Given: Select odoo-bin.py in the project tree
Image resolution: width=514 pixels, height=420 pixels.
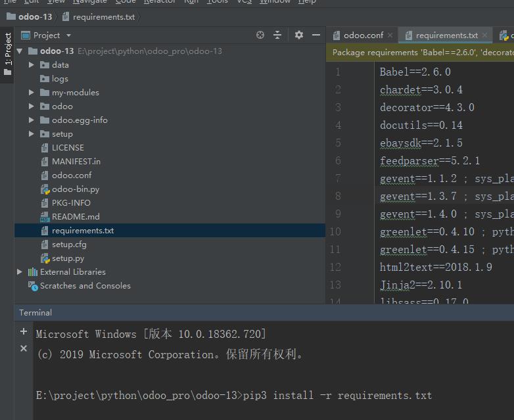Looking at the screenshot, I should tap(170, 189).
